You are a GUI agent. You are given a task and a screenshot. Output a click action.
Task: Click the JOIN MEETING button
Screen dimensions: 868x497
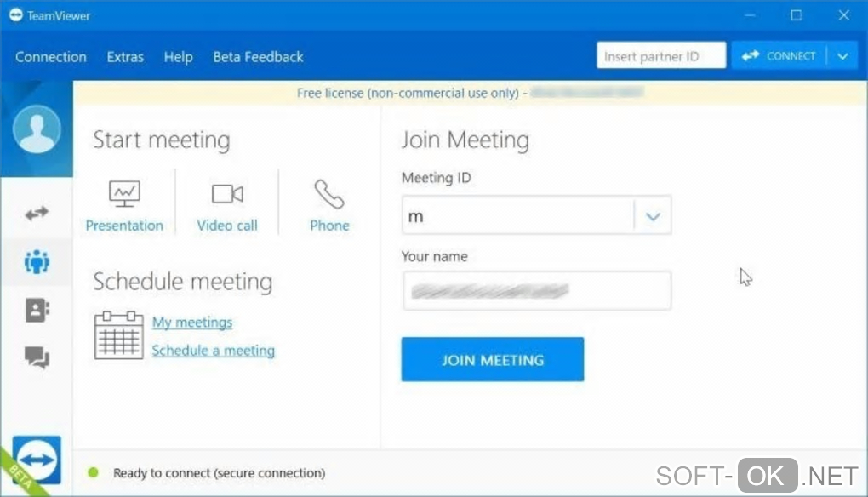pos(493,359)
